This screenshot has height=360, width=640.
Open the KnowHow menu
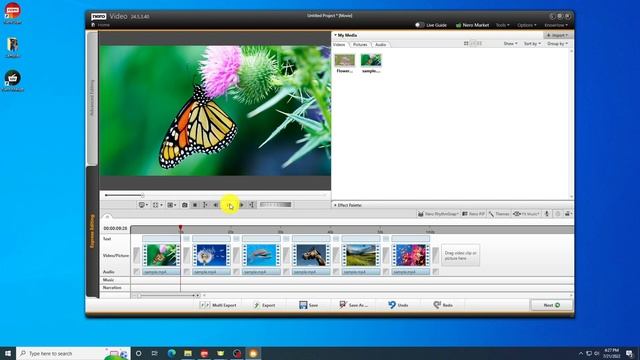point(556,25)
